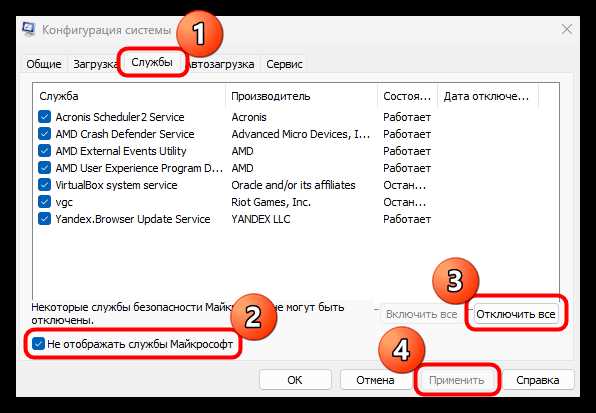
Task: Sort by the Производитель column header
Action: (x=302, y=96)
